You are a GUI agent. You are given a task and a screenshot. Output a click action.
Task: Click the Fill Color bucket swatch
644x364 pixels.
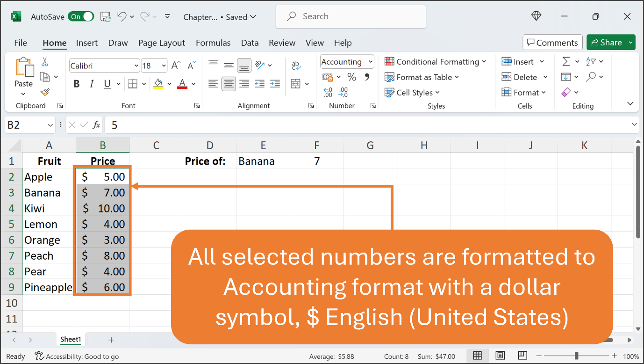(158, 84)
